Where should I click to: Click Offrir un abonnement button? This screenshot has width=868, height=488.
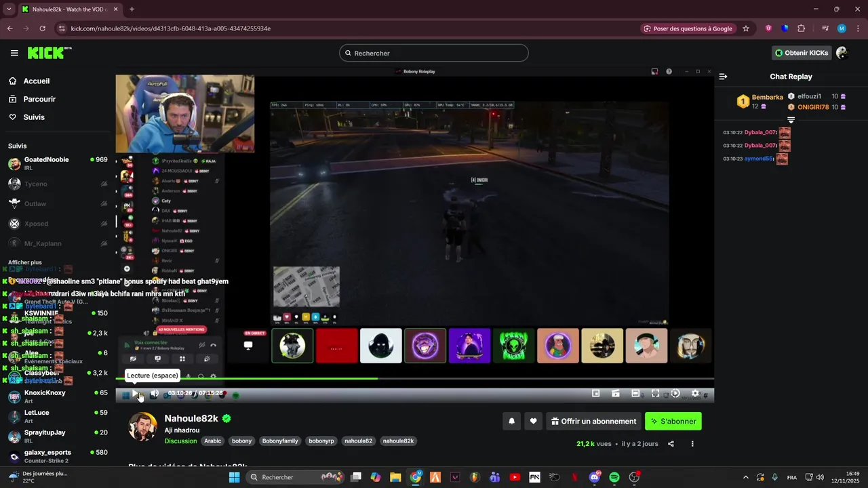593,421
